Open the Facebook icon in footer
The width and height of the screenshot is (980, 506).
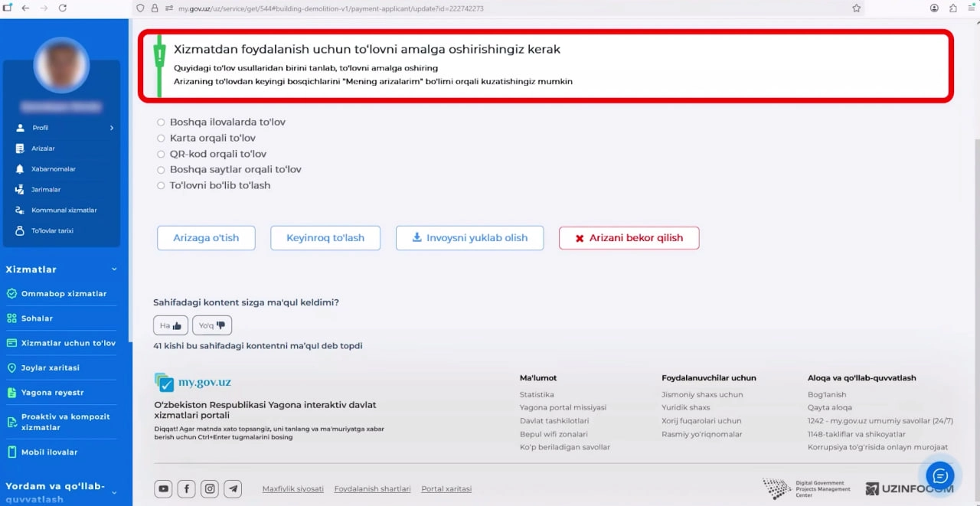click(186, 488)
